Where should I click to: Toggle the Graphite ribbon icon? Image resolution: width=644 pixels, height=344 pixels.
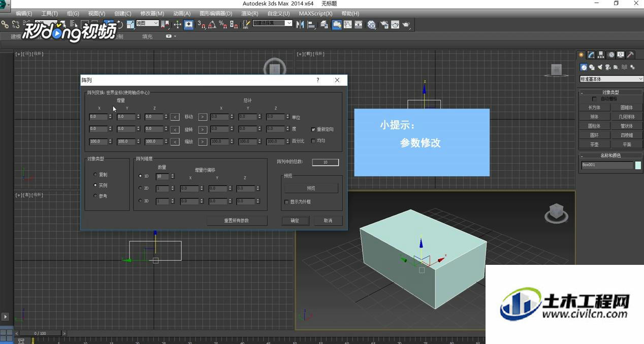[x=337, y=24]
